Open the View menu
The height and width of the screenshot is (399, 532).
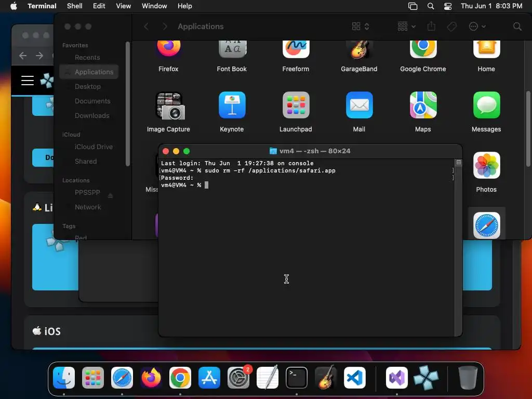click(x=124, y=6)
